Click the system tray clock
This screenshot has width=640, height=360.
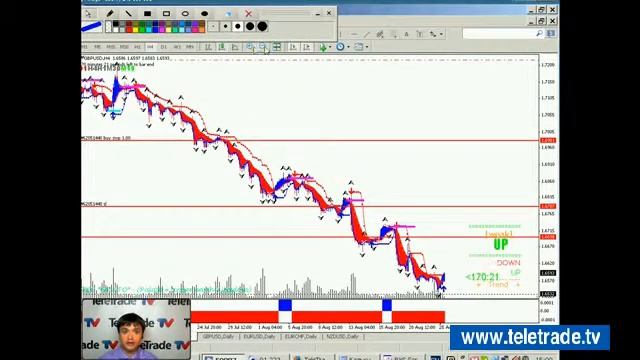click(544, 358)
